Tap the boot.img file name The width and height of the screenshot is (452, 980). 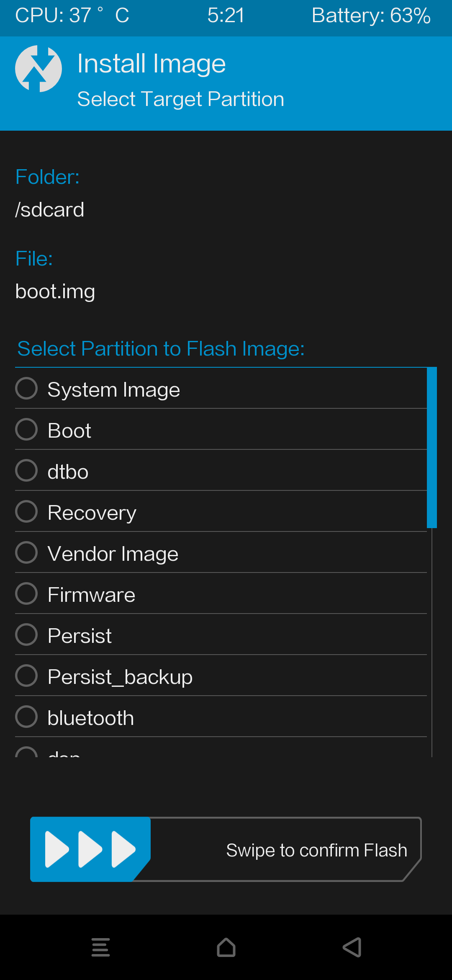pos(55,291)
